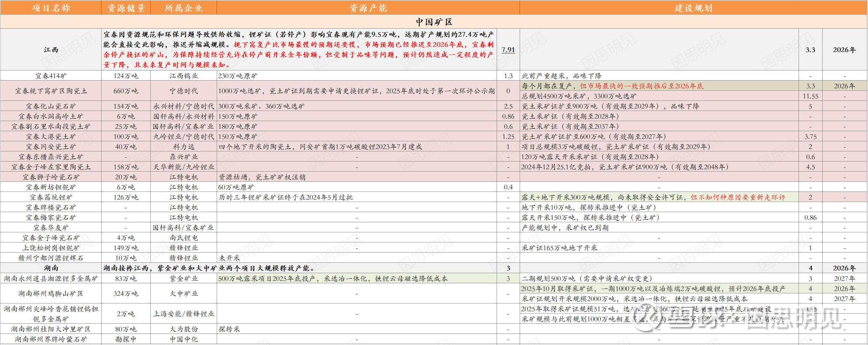Screen dimensions: 868x345
Task: Select the "湖南郴州鸡脚山矿区" project cell
Action: (x=51, y=293)
